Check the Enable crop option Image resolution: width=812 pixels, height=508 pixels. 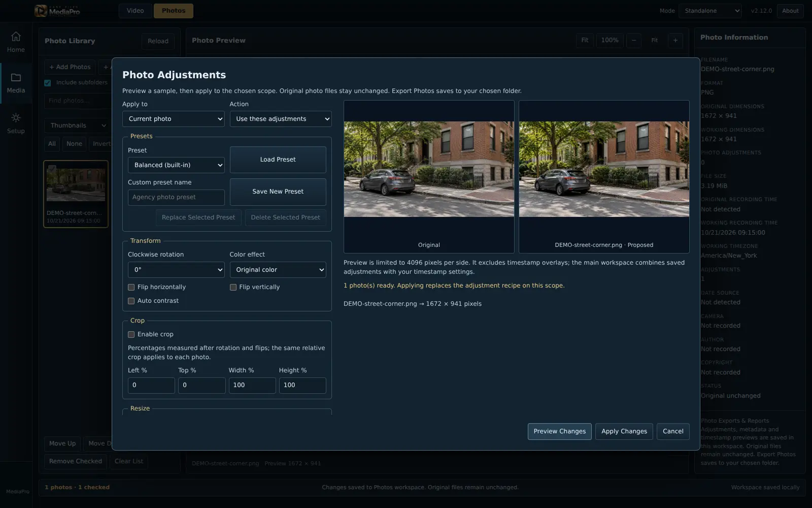(131, 334)
